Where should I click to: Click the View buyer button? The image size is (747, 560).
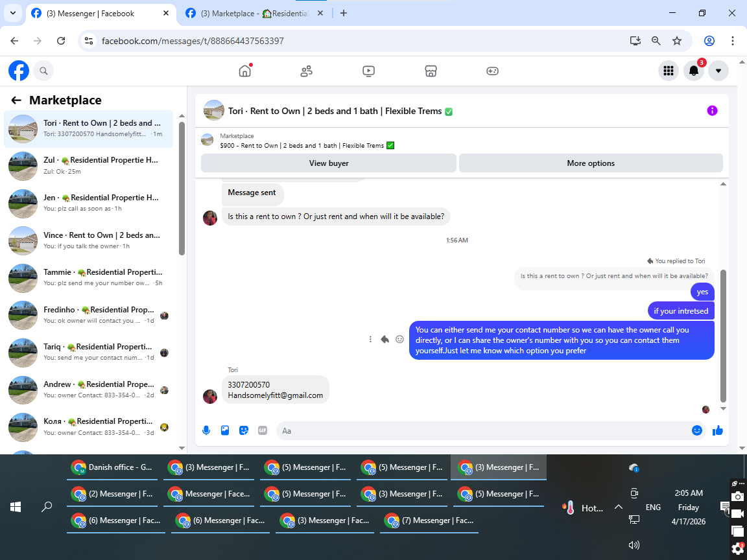(329, 163)
